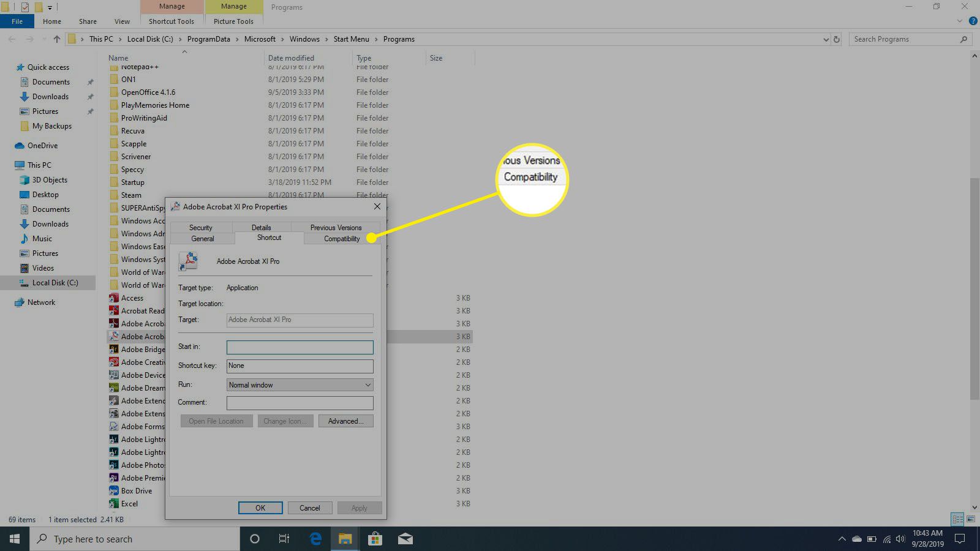Viewport: 980px width, 551px height.
Task: Close the Adobe Acrobat XI Pro Properties dialog
Action: pos(377,207)
